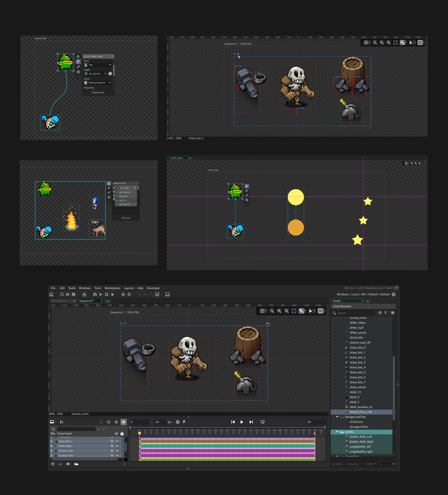Click the Home icon in main toolbar
The image size is (448, 495).
point(51,294)
